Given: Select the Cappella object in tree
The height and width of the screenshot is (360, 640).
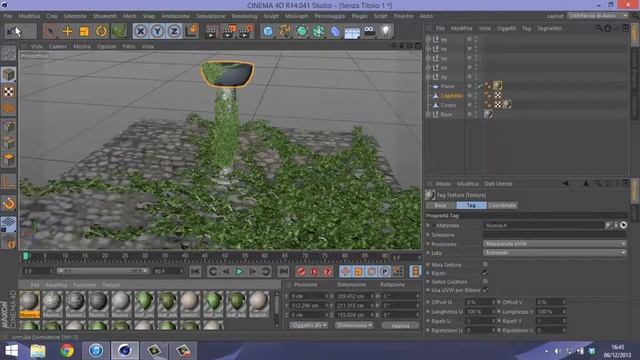Looking at the screenshot, I should point(451,96).
